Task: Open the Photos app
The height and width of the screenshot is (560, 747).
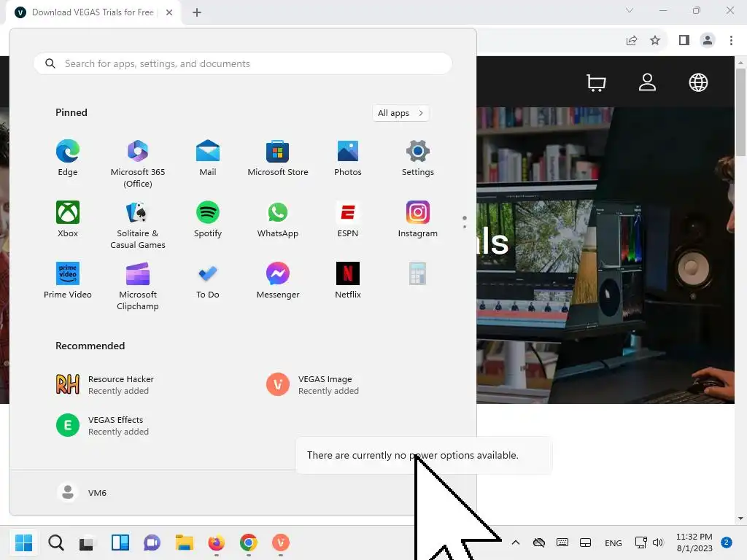Action: [348, 158]
